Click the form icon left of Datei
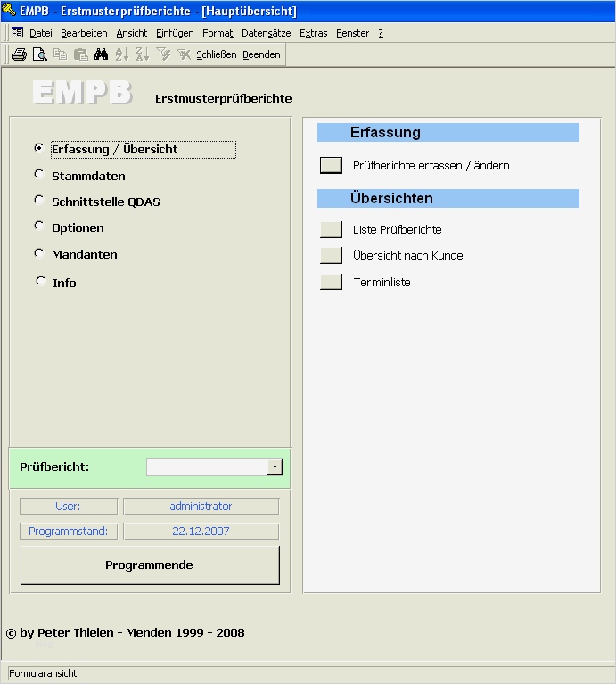 (18, 33)
